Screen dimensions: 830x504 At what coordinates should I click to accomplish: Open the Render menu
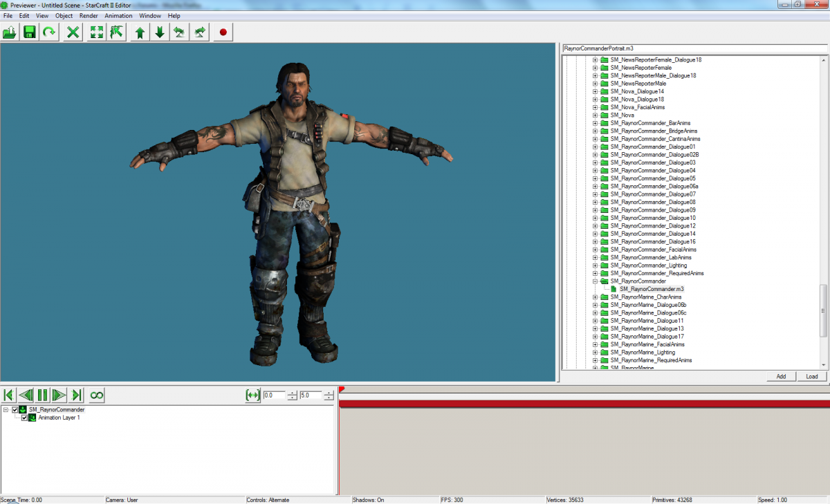89,15
